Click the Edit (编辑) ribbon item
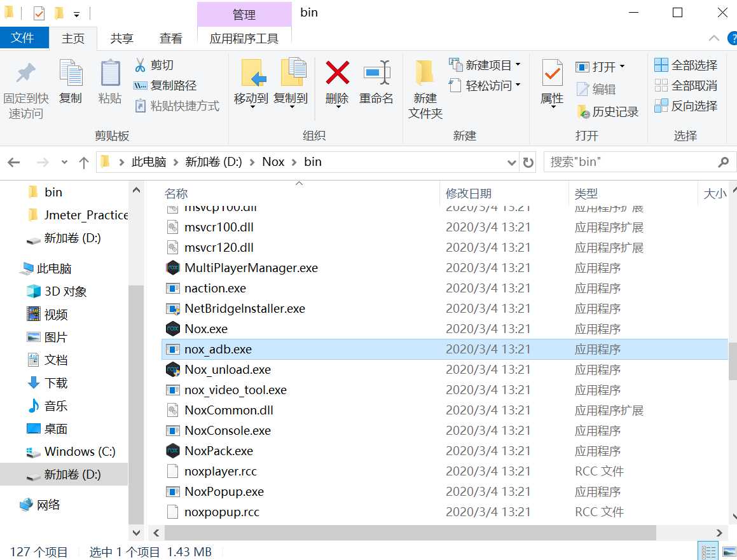The image size is (737, 560). (596, 89)
